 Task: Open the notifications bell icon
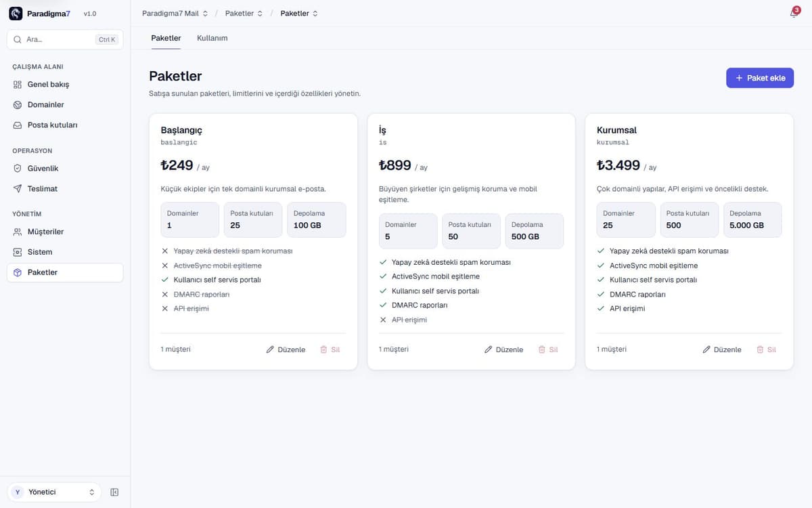pos(794,14)
